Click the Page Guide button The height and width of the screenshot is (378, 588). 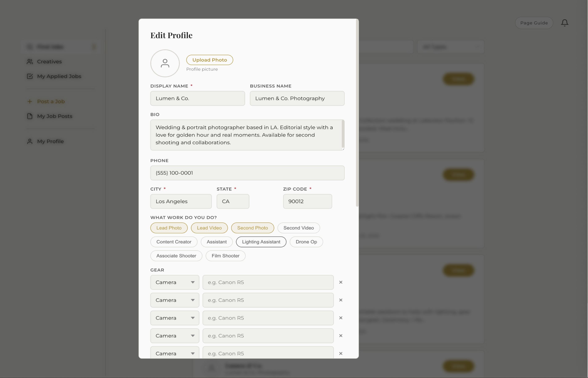(x=534, y=23)
